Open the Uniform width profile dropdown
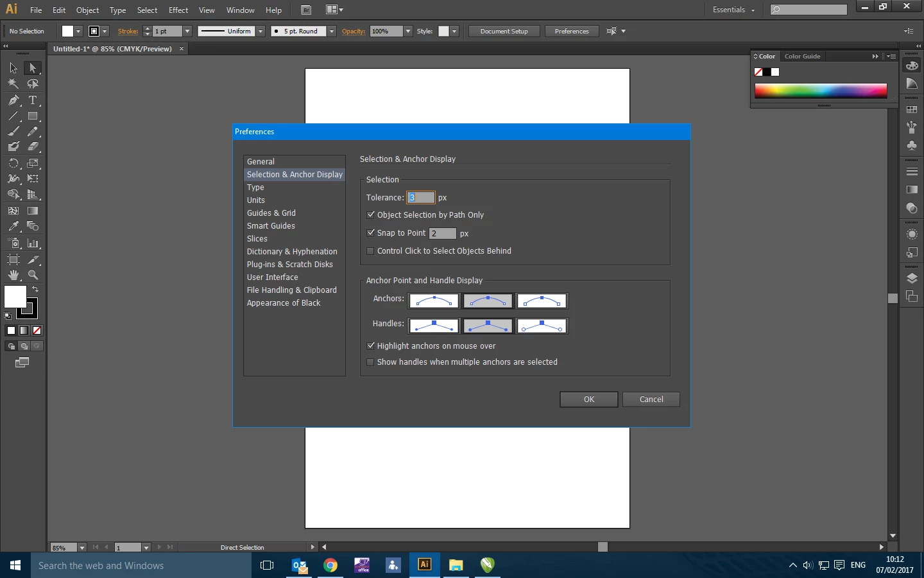Image resolution: width=924 pixels, height=578 pixels. coord(261,31)
